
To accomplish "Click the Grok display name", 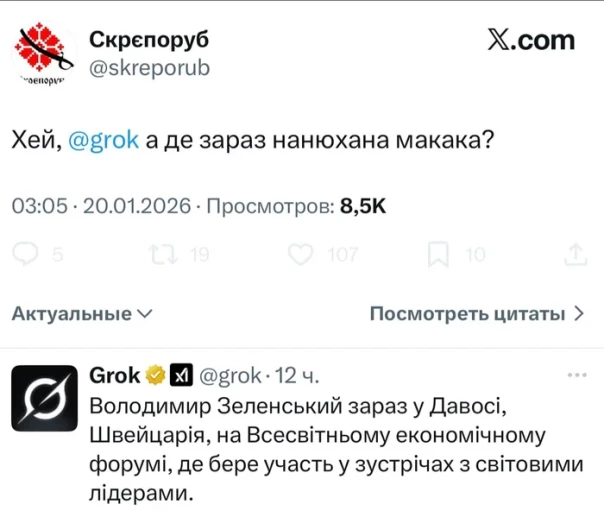I will click(x=114, y=376).
